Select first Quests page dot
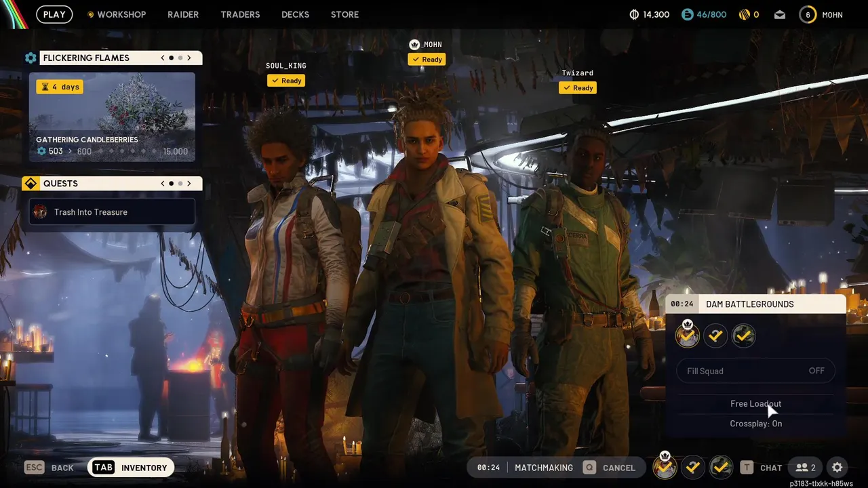This screenshot has width=868, height=488. [x=171, y=184]
